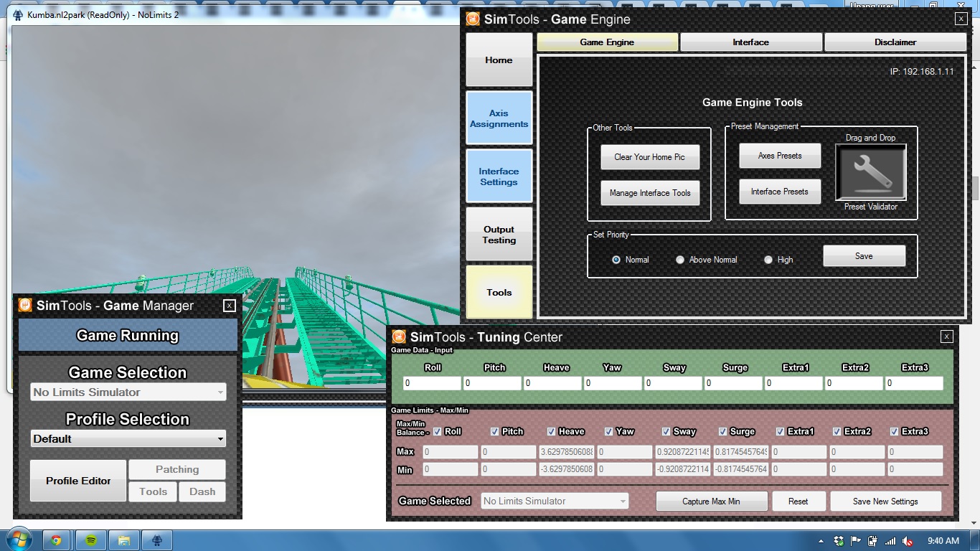Click the Sway Min value field
The image size is (980, 551).
[x=683, y=469]
